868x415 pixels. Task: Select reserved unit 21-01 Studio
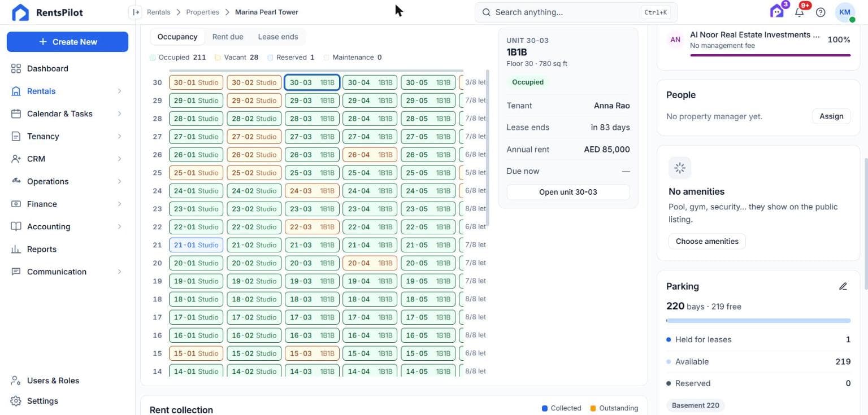tap(196, 245)
